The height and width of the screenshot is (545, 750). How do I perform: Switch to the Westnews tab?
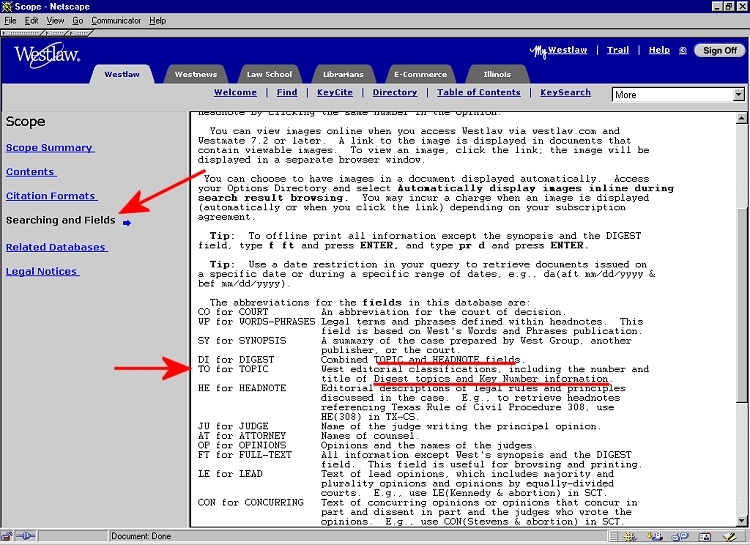(x=196, y=74)
